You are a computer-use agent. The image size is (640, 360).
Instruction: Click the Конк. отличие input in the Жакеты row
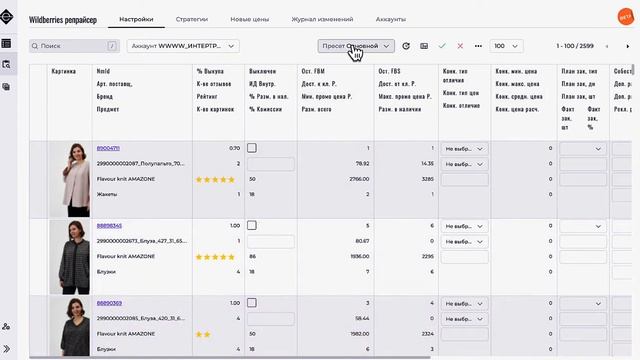[464, 180]
